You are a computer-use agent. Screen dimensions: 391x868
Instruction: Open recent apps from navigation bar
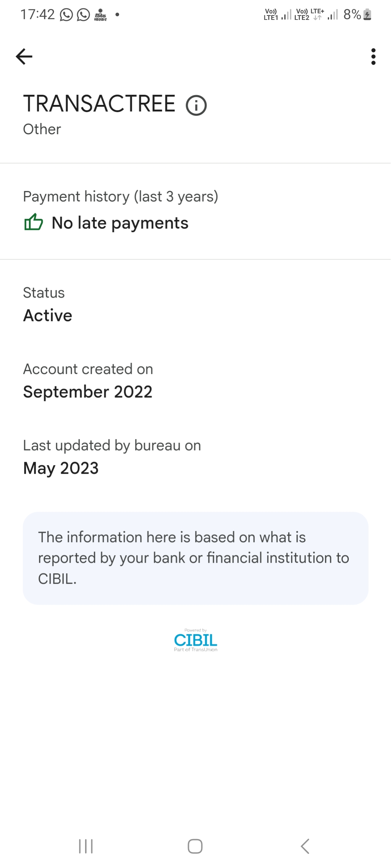point(86,846)
